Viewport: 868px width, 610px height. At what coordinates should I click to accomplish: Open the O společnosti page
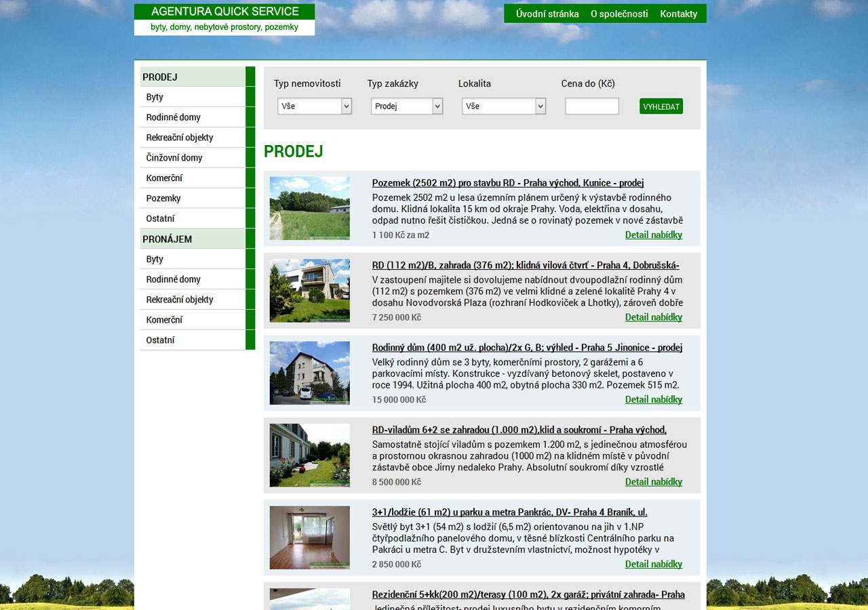(x=619, y=14)
